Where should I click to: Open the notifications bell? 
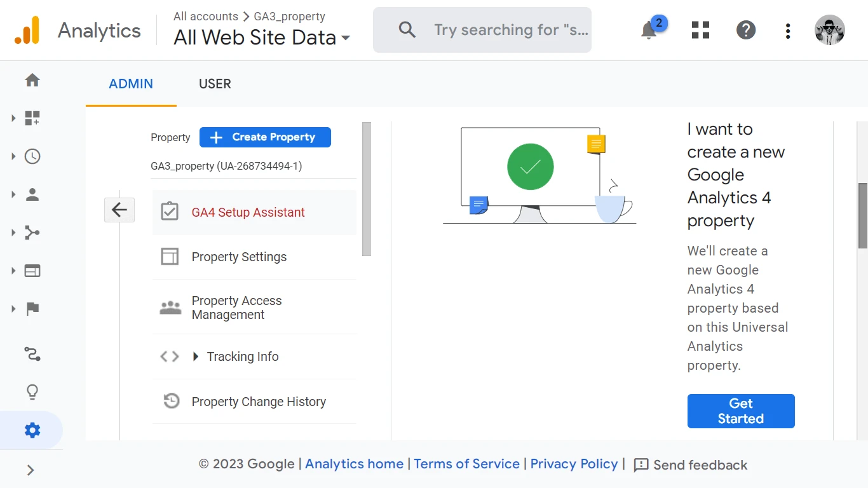point(649,30)
